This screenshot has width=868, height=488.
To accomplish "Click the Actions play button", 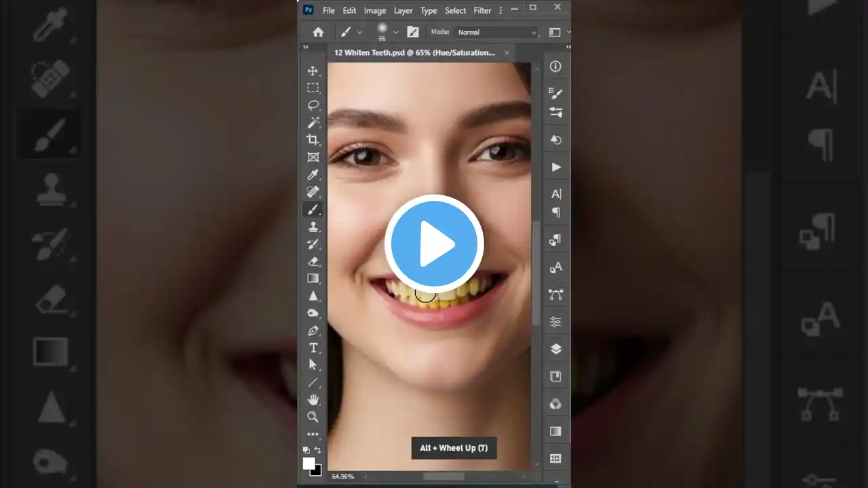I will point(555,167).
